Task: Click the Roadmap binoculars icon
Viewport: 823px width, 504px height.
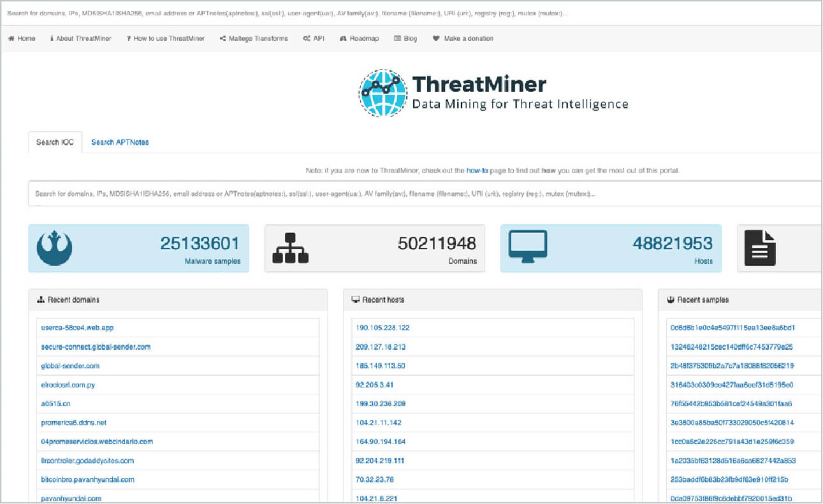Action: click(343, 38)
